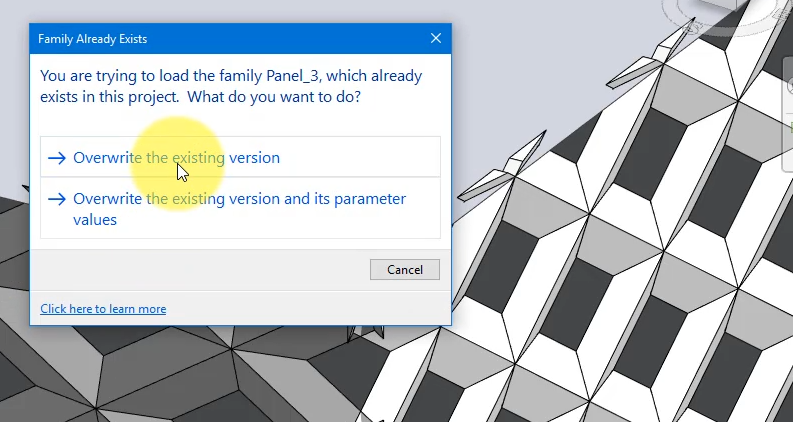Image resolution: width=793 pixels, height=422 pixels.
Task: Choose Overwrite the existing version
Action: coord(240,157)
